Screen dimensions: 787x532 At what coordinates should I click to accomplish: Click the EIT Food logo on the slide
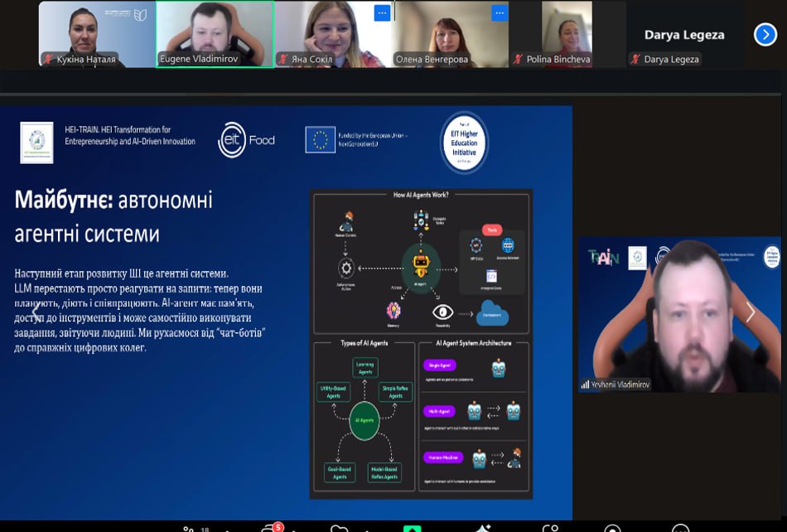pyautogui.click(x=246, y=140)
